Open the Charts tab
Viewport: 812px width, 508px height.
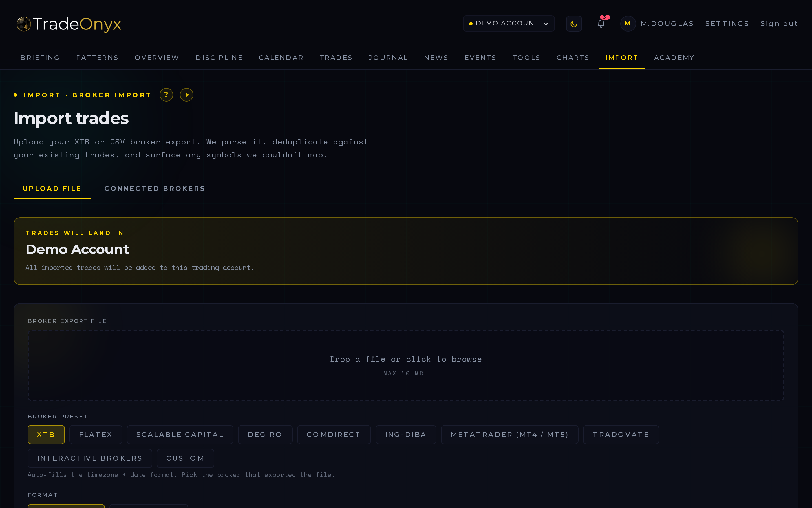tap(573, 58)
